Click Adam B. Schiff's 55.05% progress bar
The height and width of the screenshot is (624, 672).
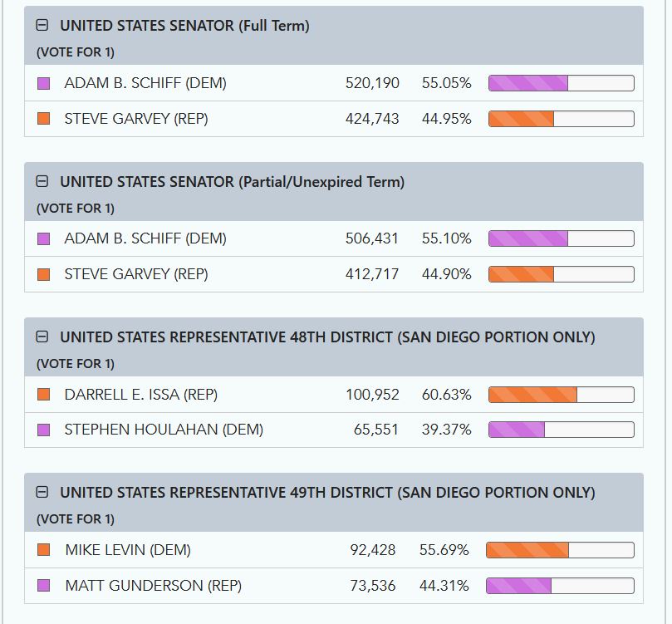point(561,83)
